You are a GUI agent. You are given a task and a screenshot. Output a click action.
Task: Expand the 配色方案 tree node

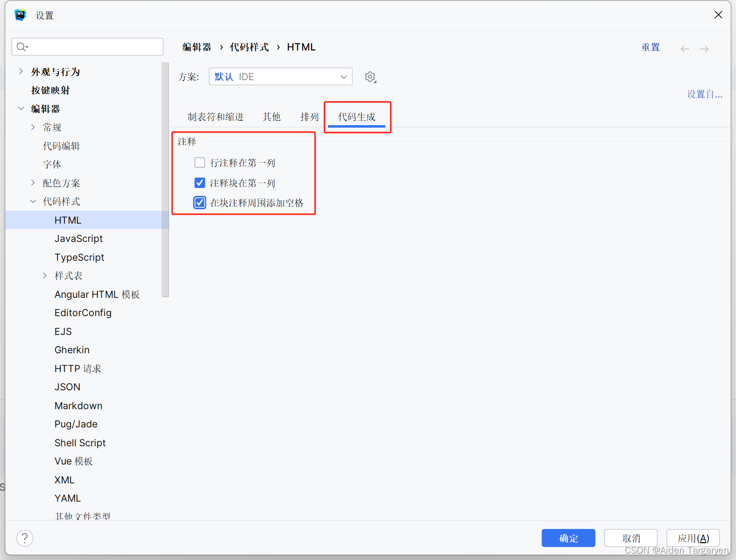(33, 183)
